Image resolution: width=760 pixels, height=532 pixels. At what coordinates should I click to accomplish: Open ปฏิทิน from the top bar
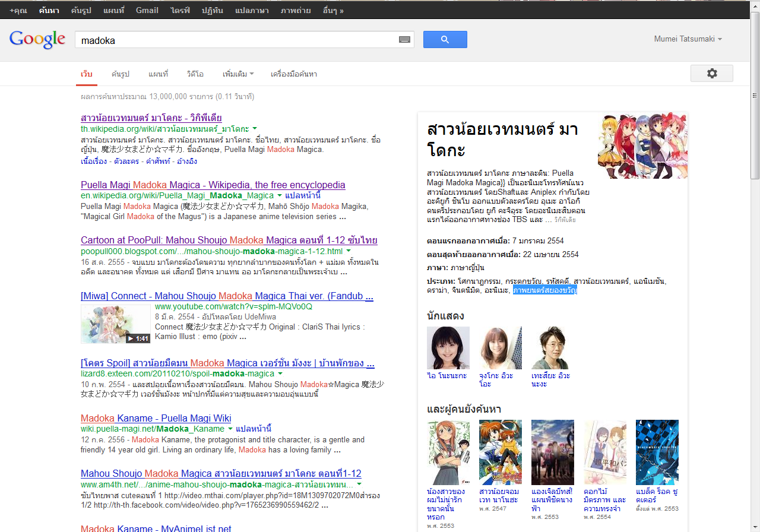(213, 10)
